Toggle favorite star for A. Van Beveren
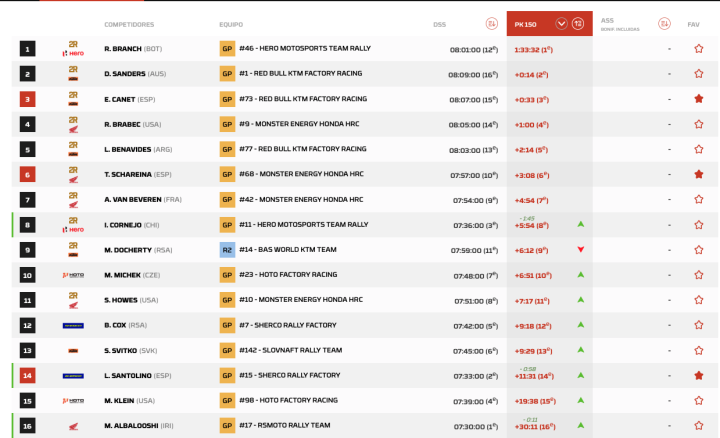 698,199
